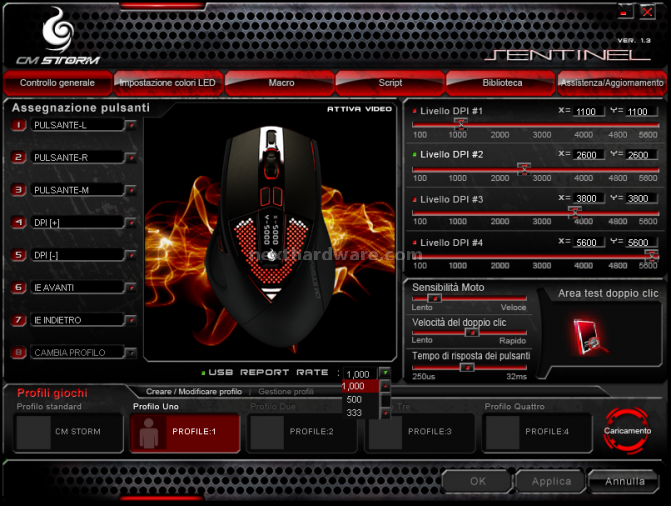Click the DPI #1 Y value field
Screen dimensions: 671x506
640,111
